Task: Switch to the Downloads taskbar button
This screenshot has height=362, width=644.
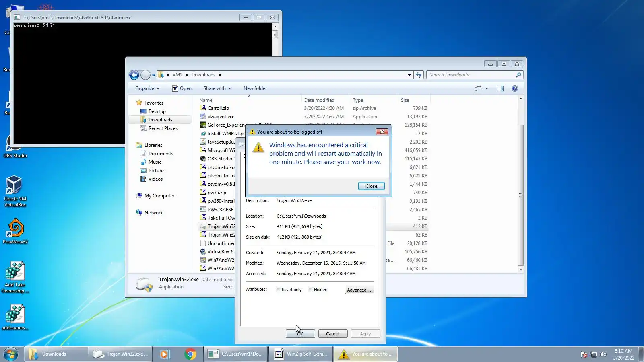Action: tap(56, 354)
